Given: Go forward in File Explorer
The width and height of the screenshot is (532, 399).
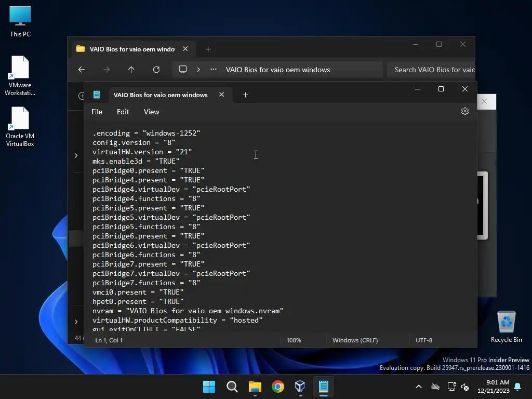Looking at the screenshot, I should coord(107,70).
